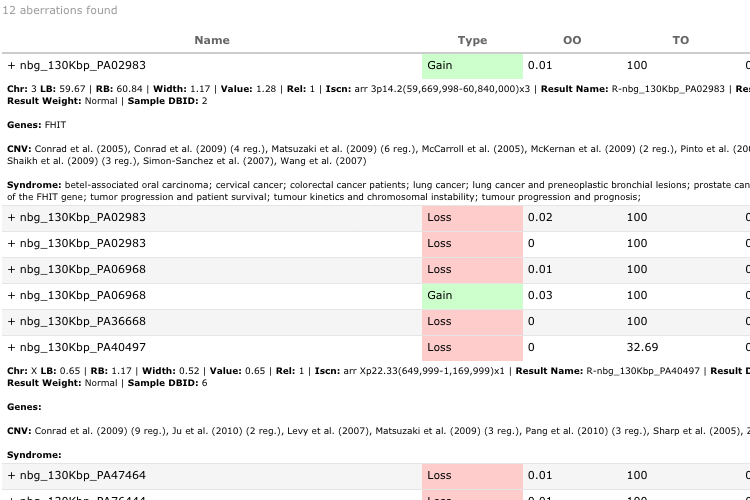Click the OO column header
The height and width of the screenshot is (500, 750).
572,40
